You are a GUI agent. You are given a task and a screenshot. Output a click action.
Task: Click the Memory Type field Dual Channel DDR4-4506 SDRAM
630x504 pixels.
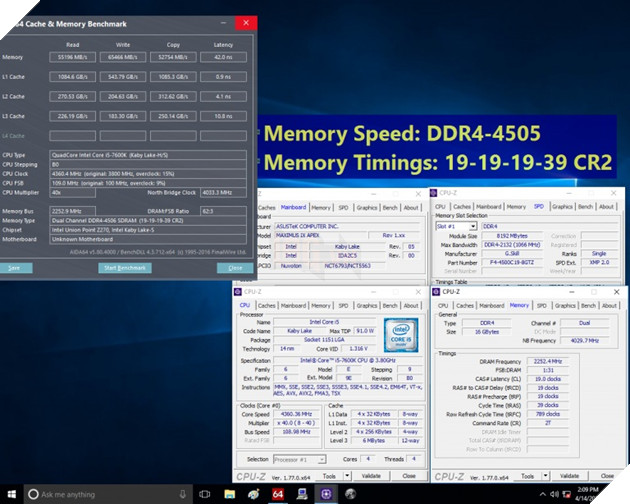click(x=148, y=221)
